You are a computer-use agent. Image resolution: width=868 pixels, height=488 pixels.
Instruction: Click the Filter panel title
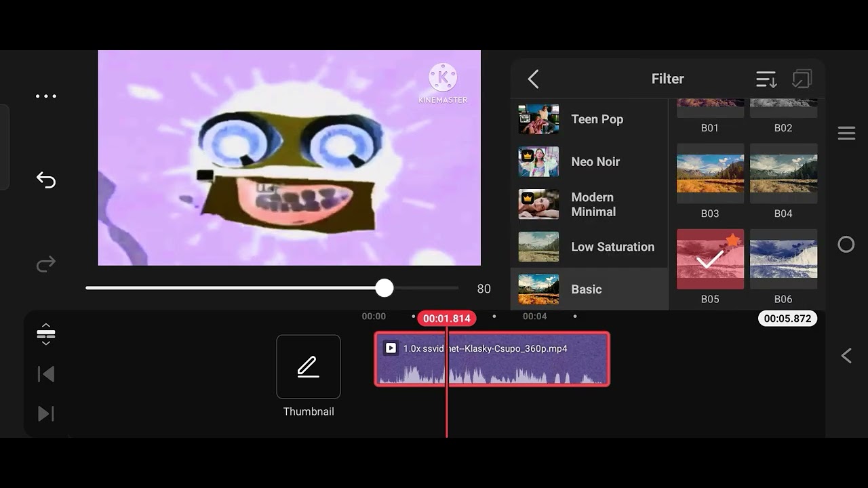[667, 79]
